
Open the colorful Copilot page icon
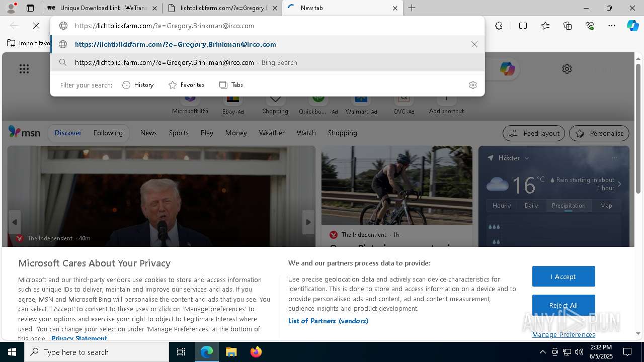(x=507, y=69)
